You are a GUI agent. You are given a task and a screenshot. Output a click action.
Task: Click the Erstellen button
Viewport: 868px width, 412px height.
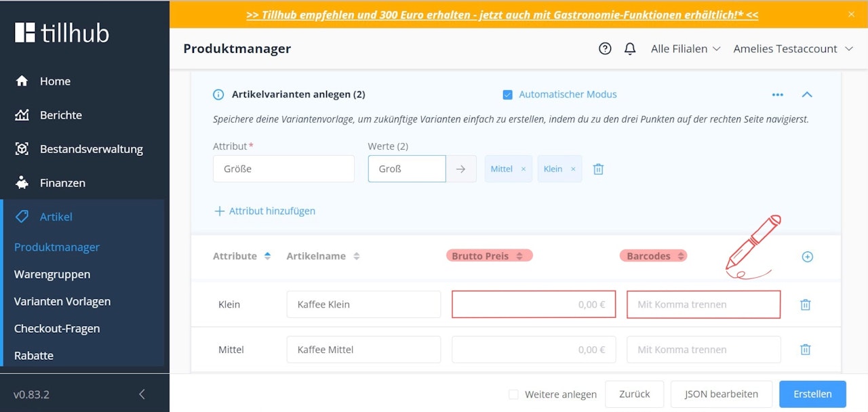[812, 394]
